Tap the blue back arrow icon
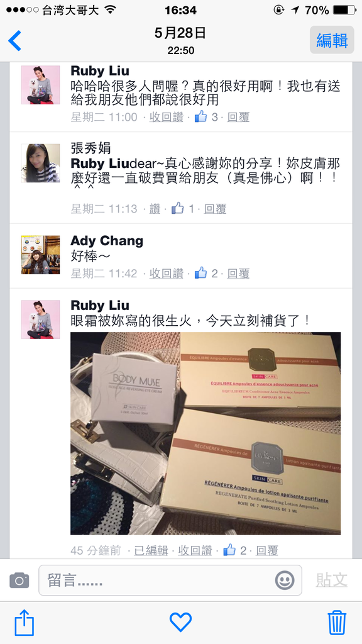This screenshot has height=644, width=362. (15, 41)
